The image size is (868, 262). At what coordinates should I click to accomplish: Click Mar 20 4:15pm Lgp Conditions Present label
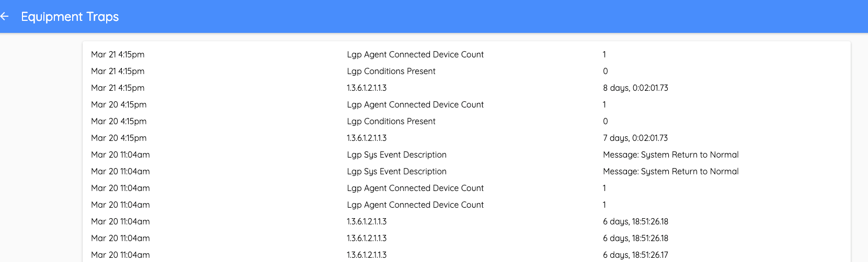pyautogui.click(x=391, y=121)
